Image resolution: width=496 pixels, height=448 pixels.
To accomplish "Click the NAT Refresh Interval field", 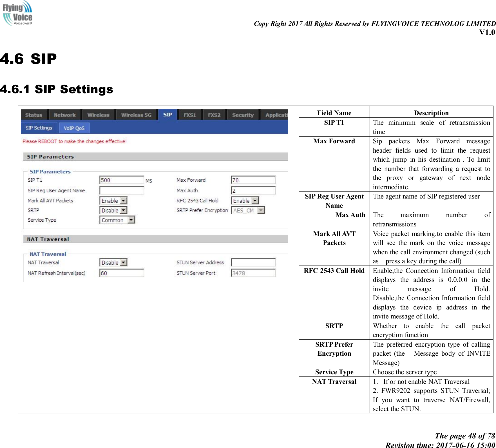I will click(122, 273).
